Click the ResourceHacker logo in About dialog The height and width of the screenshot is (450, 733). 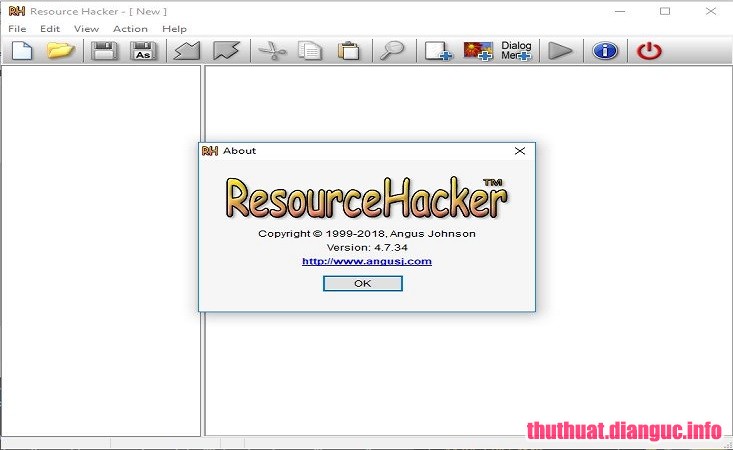[367, 198]
